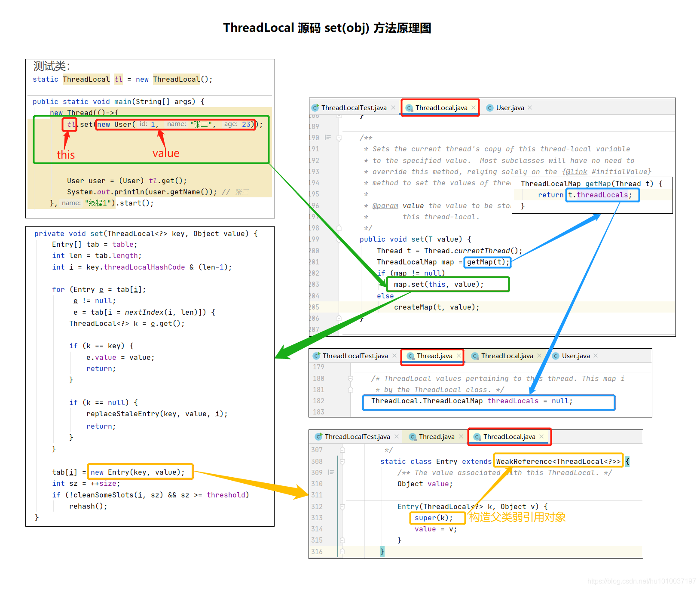Close User.java tab in the threadLocals editor
This screenshot has height=589, width=700.
click(596, 356)
